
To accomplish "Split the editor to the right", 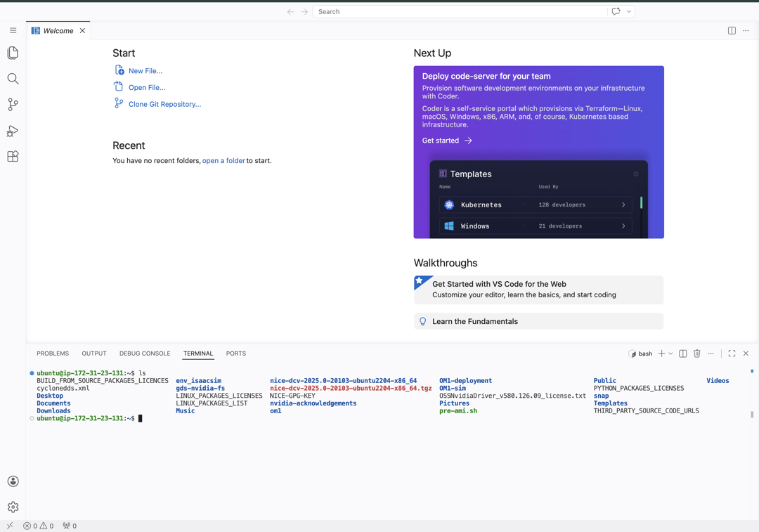I will click(x=732, y=30).
